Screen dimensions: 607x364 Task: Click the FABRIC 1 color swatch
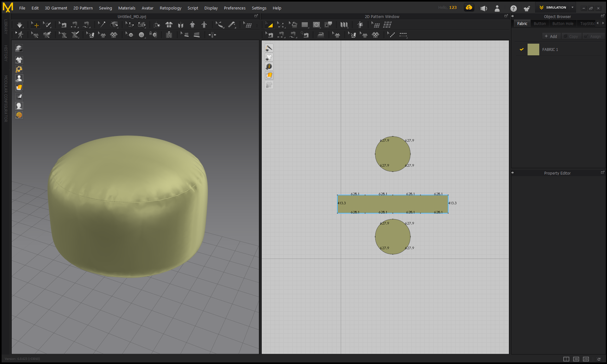(533, 50)
